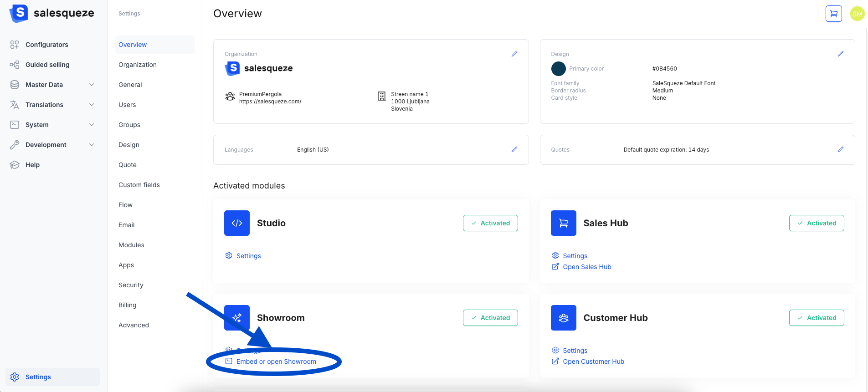Click the Configurators grid icon
868x392 pixels.
pyautogui.click(x=15, y=45)
